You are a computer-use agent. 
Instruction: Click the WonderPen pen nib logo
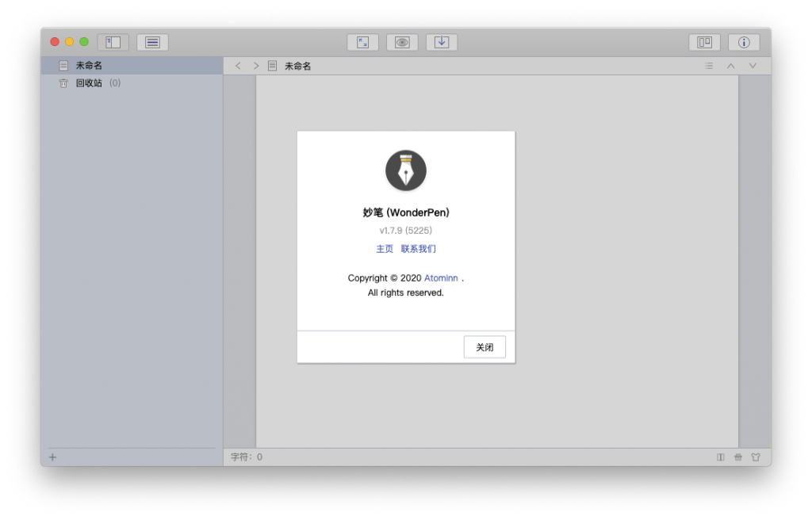coord(405,170)
